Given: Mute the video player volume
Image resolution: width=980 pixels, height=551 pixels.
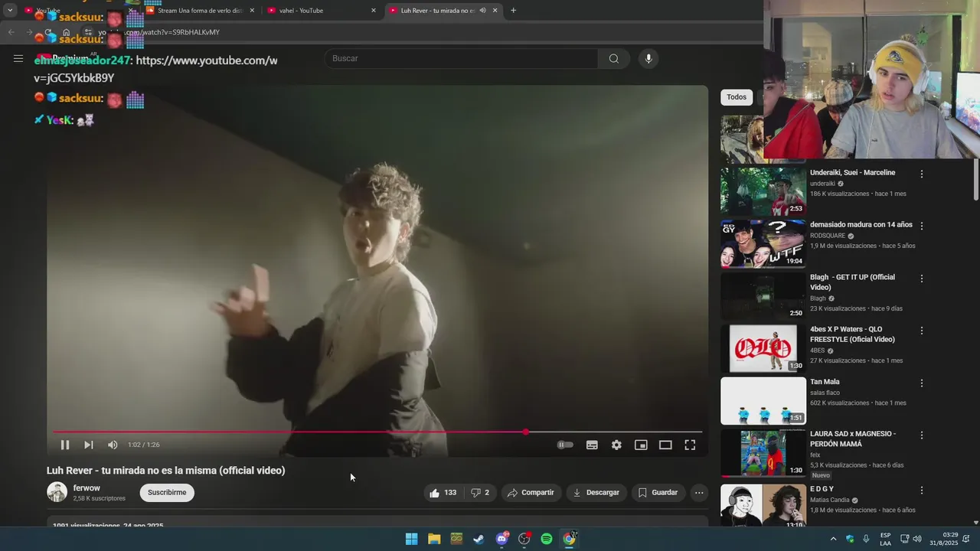Looking at the screenshot, I should [113, 445].
